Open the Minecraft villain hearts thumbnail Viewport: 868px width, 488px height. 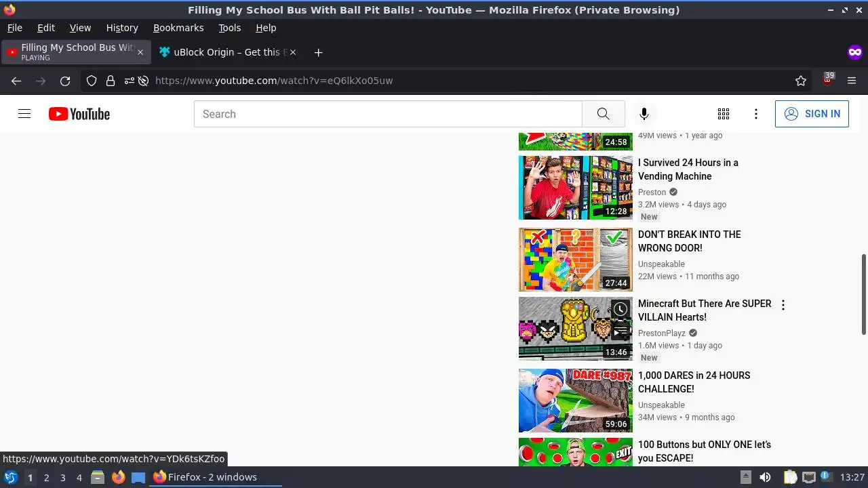pyautogui.click(x=576, y=329)
